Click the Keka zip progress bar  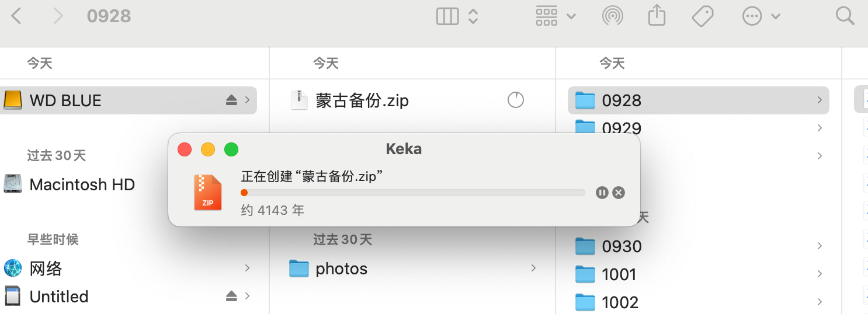(413, 193)
